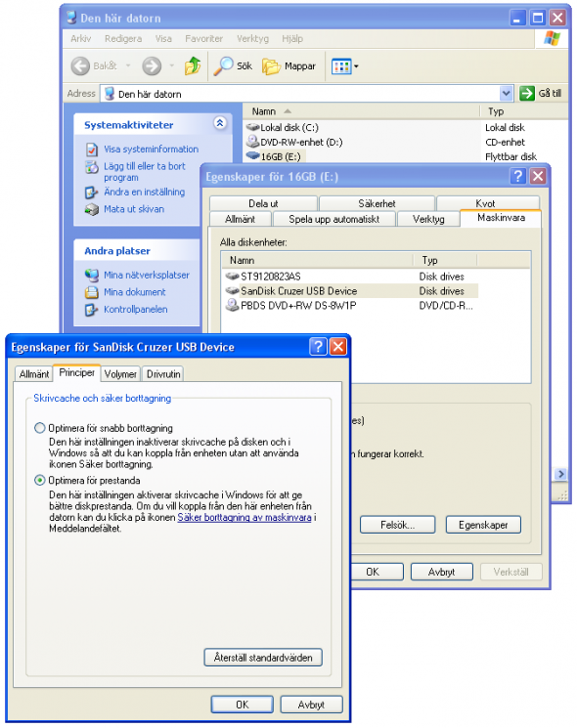Click the Andra platser panel header
This screenshot has width=577, height=728.
point(138,251)
